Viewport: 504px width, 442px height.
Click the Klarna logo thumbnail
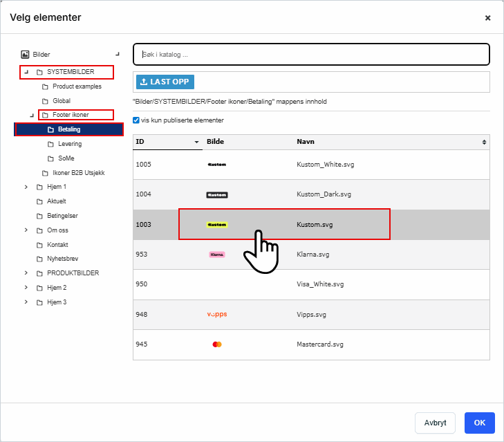pyautogui.click(x=216, y=255)
